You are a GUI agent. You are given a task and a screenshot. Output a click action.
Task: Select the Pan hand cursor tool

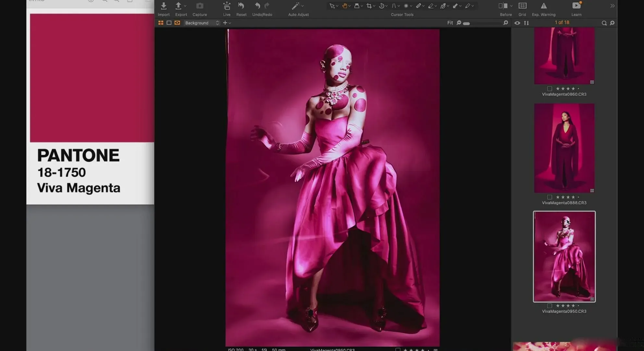(344, 6)
